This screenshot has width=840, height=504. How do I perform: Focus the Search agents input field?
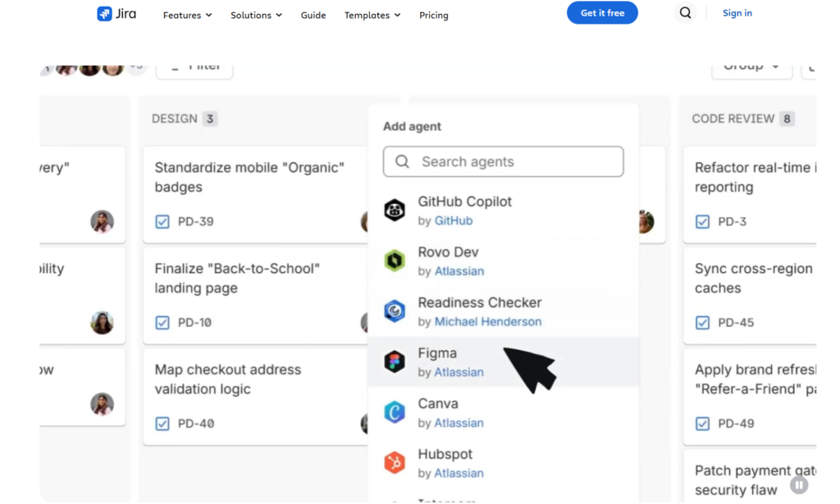(x=503, y=161)
